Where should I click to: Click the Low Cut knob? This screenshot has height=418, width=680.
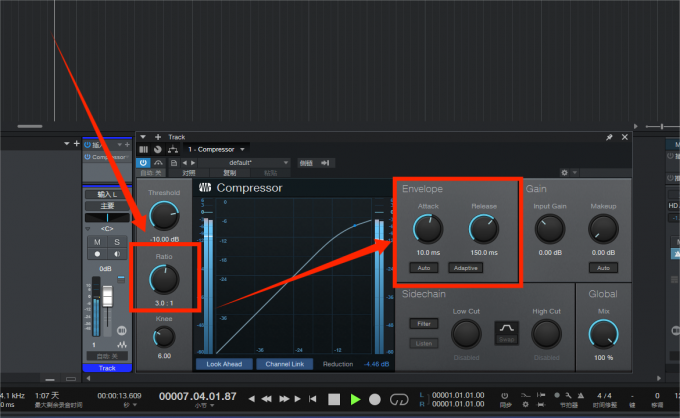[466, 334]
